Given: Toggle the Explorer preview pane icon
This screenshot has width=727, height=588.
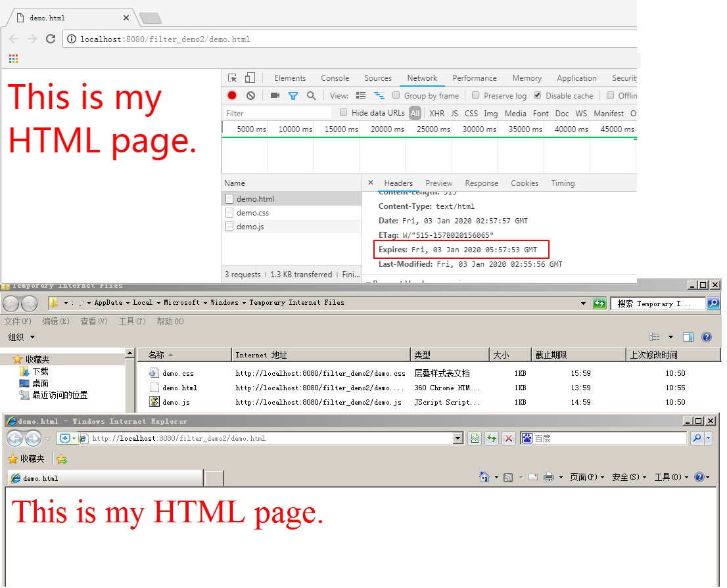Looking at the screenshot, I should coord(688,337).
